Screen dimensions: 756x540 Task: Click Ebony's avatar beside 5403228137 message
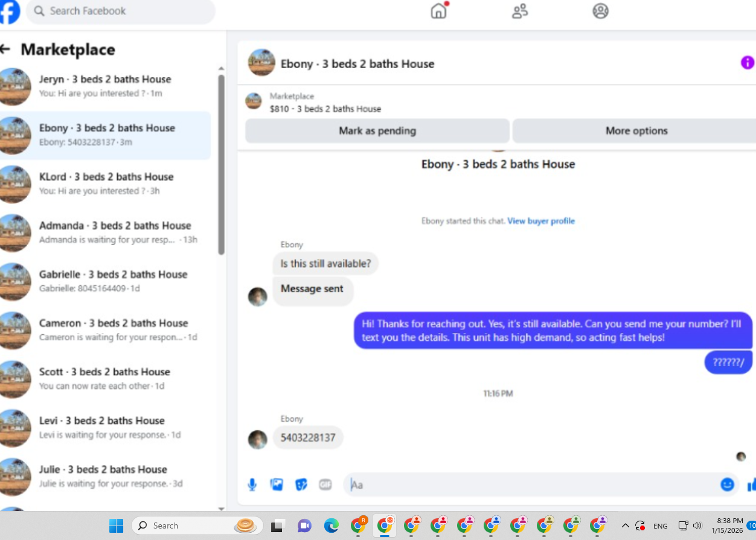point(258,439)
